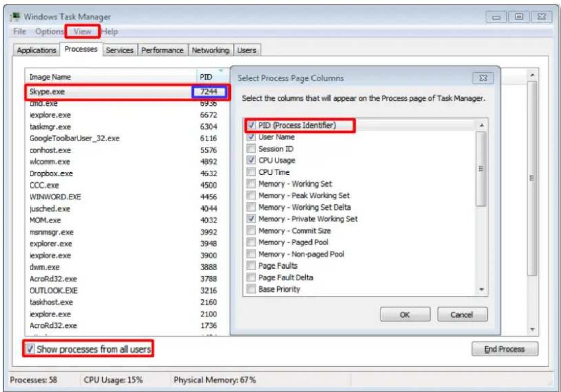Select AcroRd32.exe with PID 3788
Viewport: 561px width, 392px height.
pyautogui.click(x=127, y=279)
